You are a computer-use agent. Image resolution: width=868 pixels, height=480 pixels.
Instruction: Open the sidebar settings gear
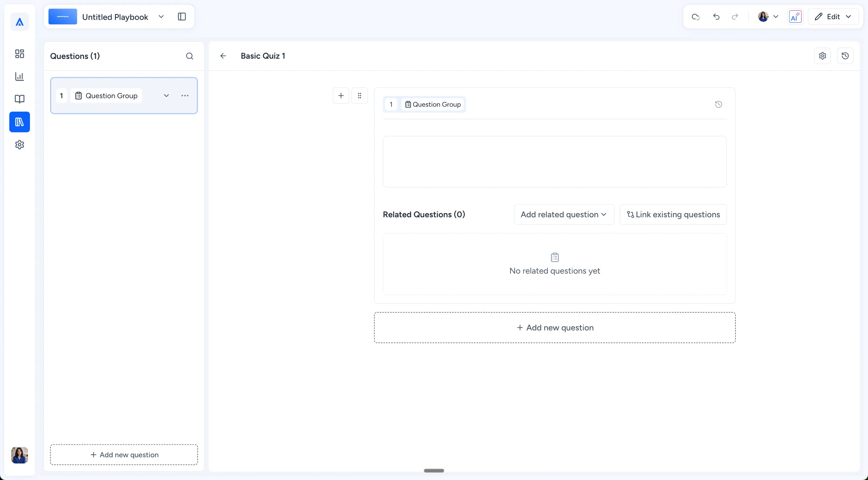pyautogui.click(x=20, y=145)
